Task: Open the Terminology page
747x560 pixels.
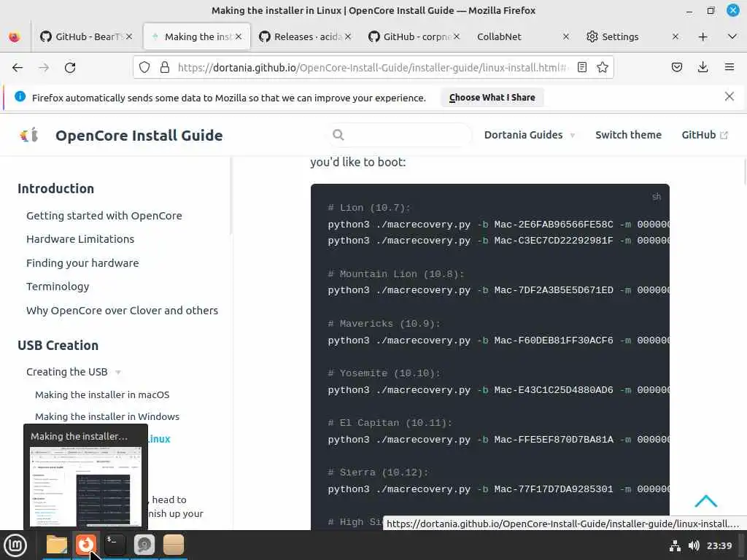Action: pyautogui.click(x=58, y=287)
